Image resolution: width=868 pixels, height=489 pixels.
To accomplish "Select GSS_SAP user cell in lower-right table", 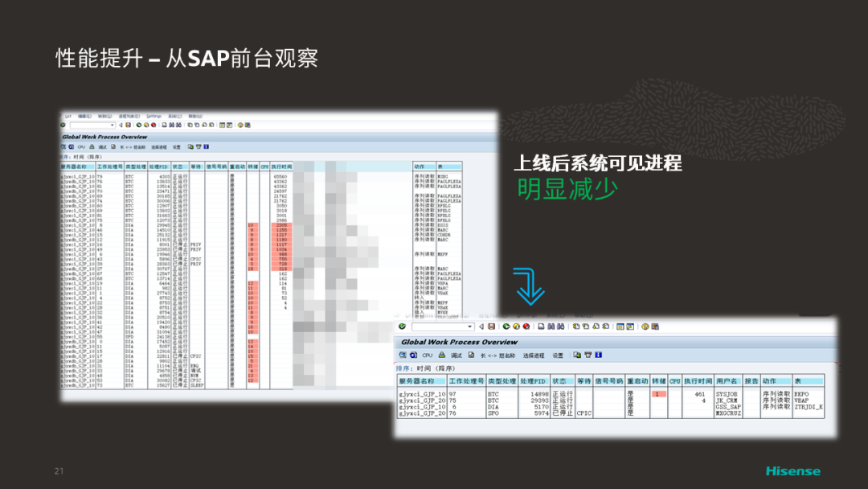I will click(728, 406).
